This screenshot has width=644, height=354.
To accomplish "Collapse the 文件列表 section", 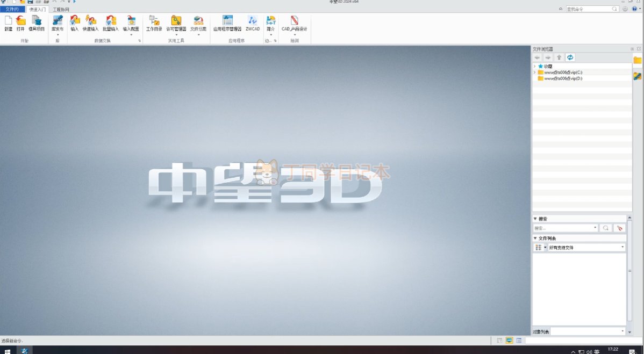I will click(x=535, y=238).
